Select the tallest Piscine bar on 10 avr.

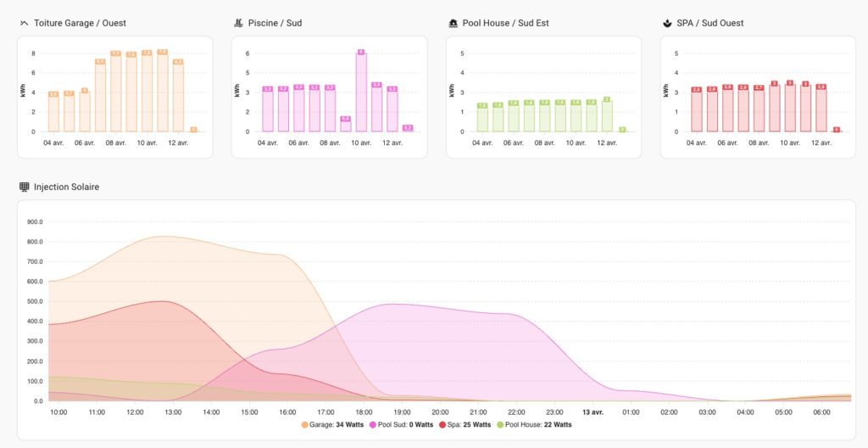click(x=361, y=92)
